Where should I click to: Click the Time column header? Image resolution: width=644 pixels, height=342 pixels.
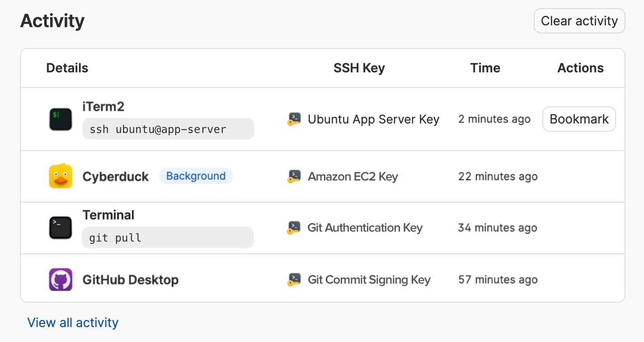tap(485, 68)
